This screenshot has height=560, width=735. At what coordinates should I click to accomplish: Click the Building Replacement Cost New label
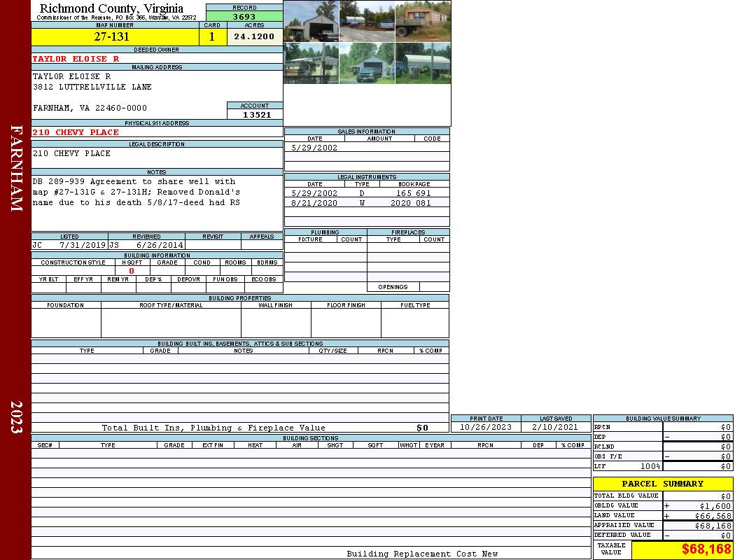point(422,554)
